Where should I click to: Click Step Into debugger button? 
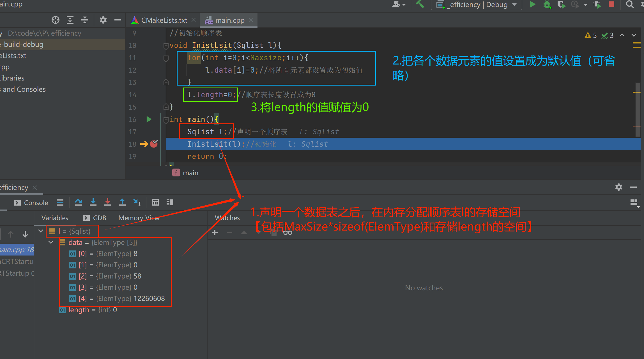point(93,202)
